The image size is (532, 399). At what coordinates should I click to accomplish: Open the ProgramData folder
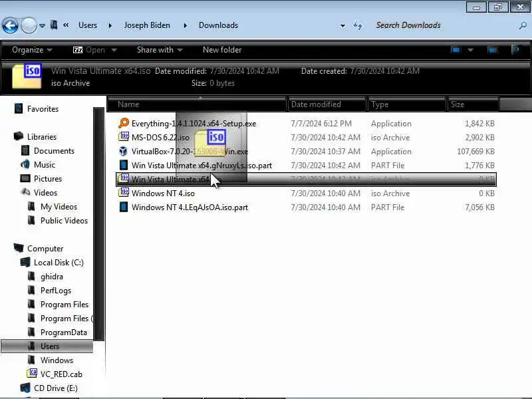(x=64, y=332)
